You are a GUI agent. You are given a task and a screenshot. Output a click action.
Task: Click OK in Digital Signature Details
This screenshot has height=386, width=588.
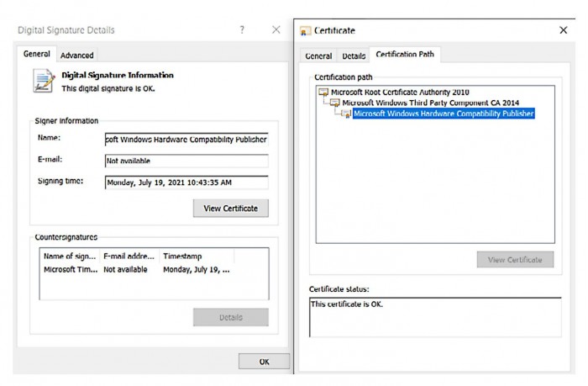(x=264, y=362)
